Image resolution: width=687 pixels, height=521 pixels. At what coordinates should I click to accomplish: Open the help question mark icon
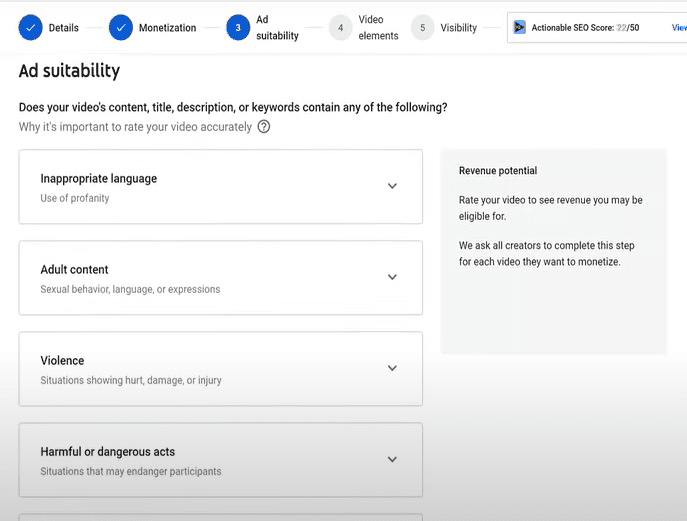[264, 127]
